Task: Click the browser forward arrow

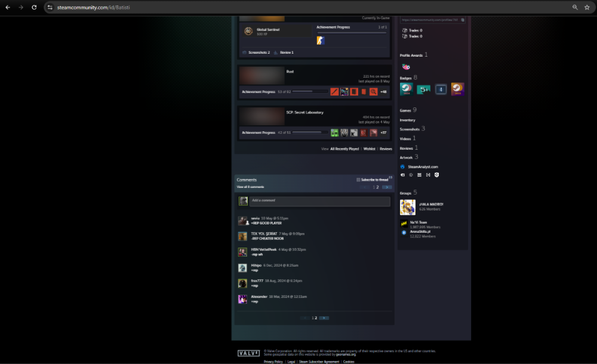Action: point(21,7)
